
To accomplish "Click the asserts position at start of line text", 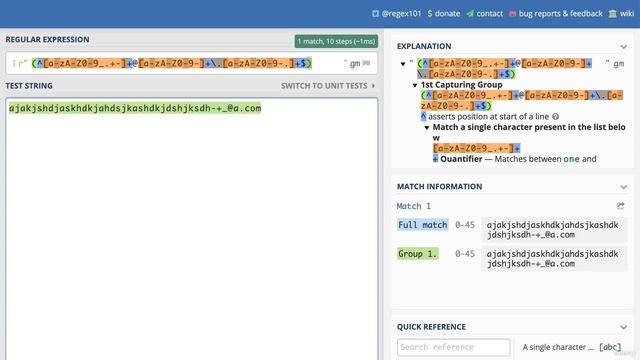I will click(x=489, y=117).
